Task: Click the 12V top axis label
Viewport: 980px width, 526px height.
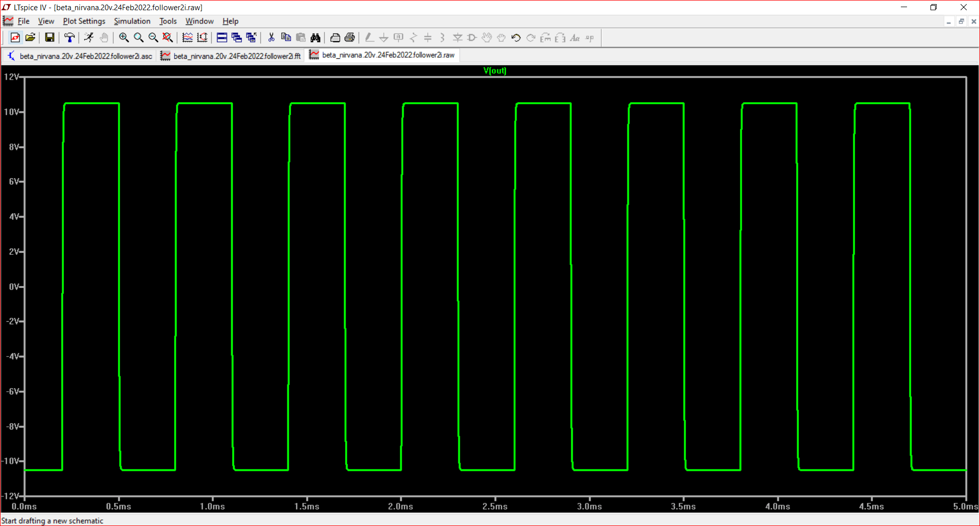Action: 11,77
